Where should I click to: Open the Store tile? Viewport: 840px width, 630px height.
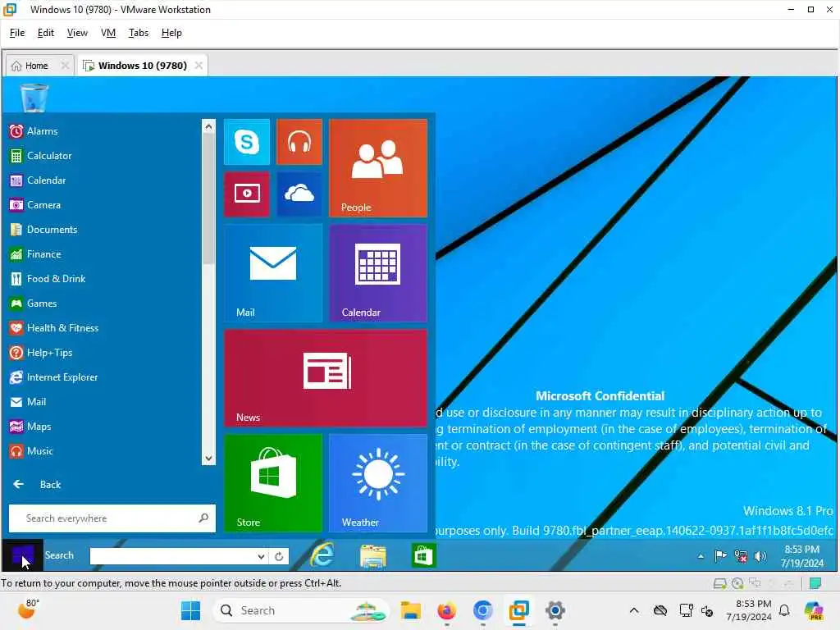272,482
